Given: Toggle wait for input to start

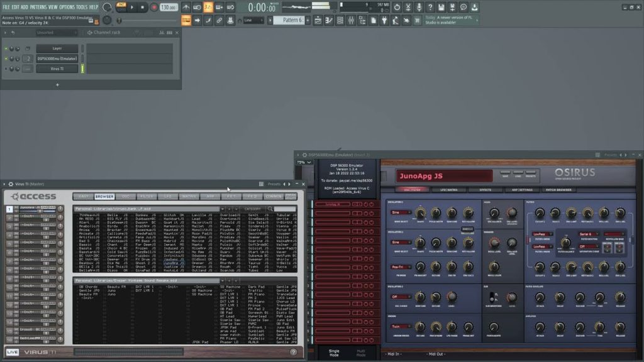Looking at the screenshot, I should coord(197,8).
